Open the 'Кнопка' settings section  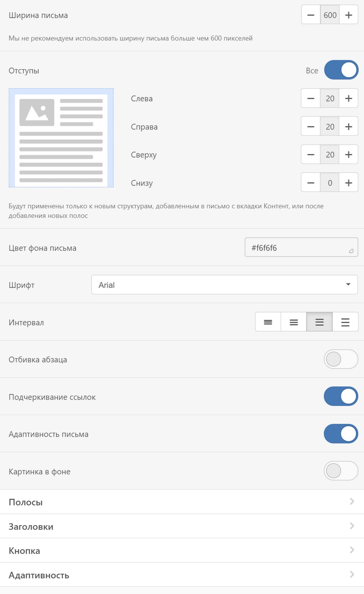(182, 550)
